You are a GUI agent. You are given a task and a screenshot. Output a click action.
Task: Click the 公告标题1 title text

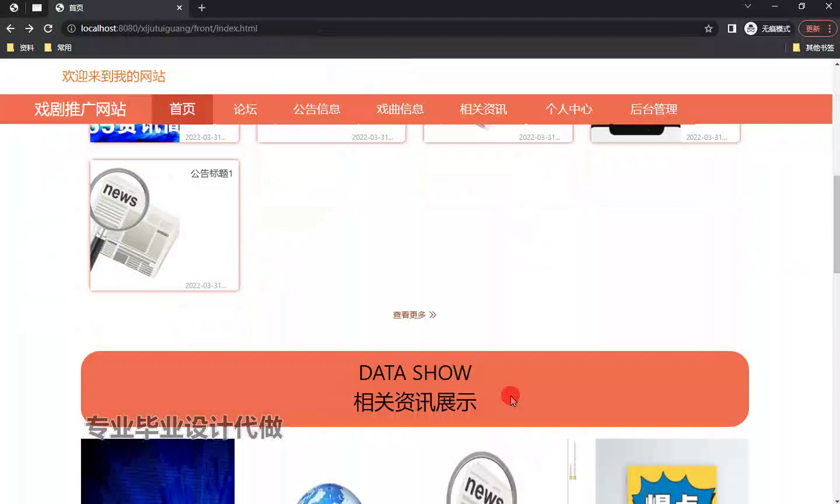212,173
